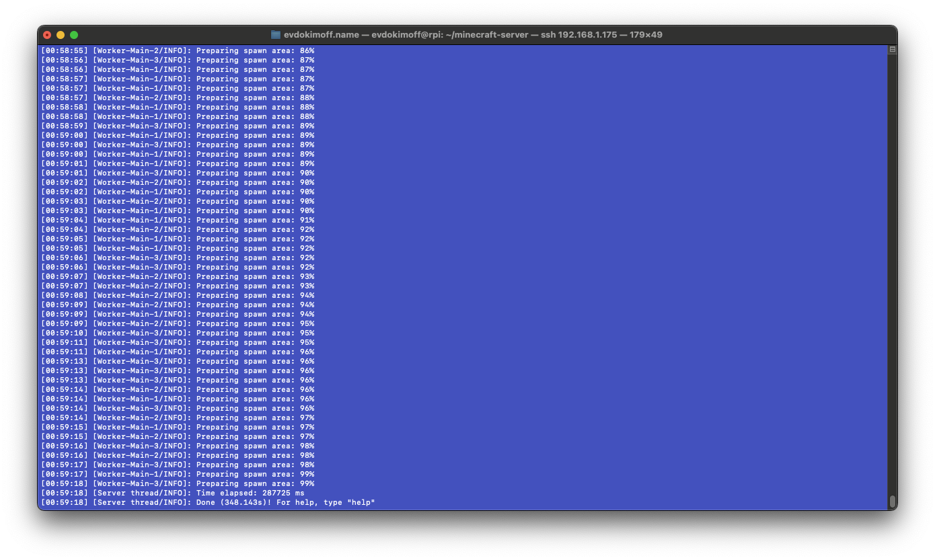Click the quoted "help" word in last line
This screenshot has width=935, height=560.
tap(361, 502)
